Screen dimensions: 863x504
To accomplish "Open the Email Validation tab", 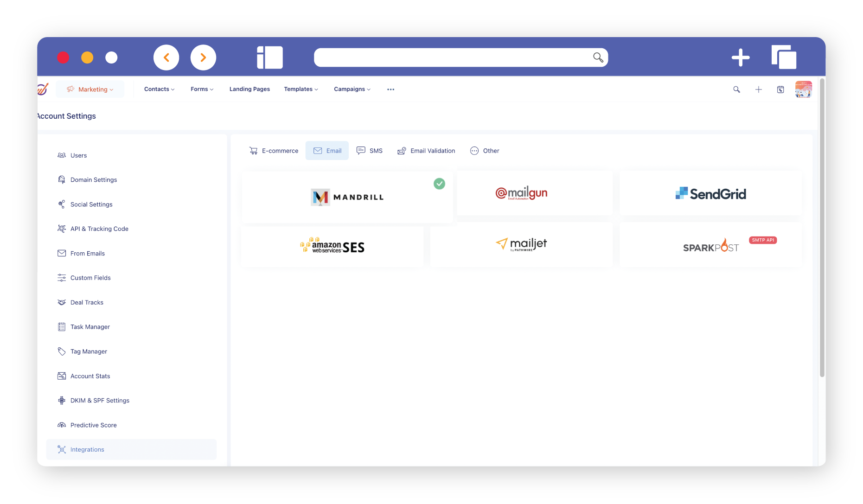I will point(426,151).
